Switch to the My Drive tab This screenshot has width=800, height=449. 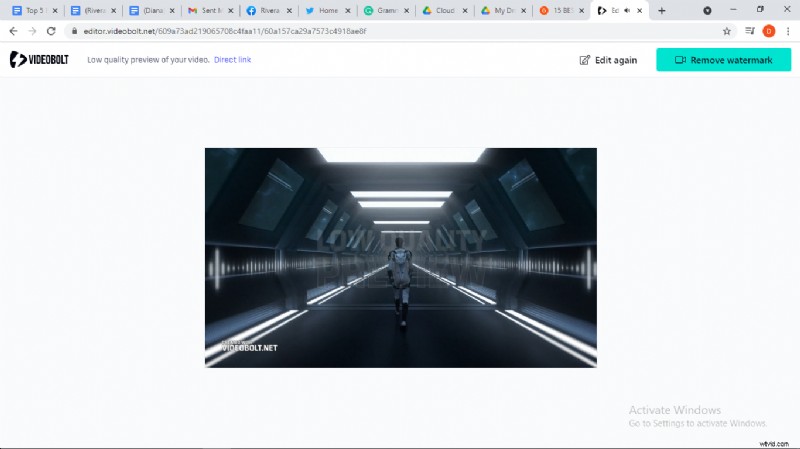[501, 11]
